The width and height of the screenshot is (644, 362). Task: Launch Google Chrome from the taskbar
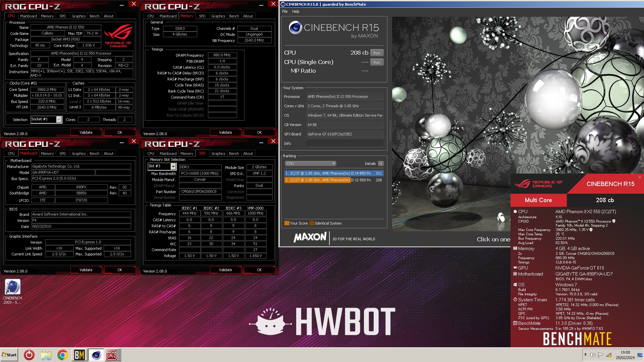(x=62, y=355)
